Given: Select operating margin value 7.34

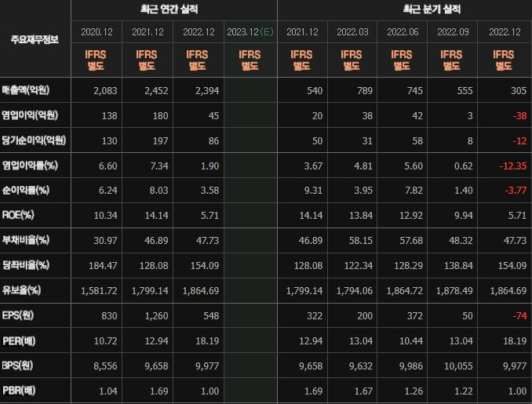Looking at the screenshot, I should tap(159, 166).
